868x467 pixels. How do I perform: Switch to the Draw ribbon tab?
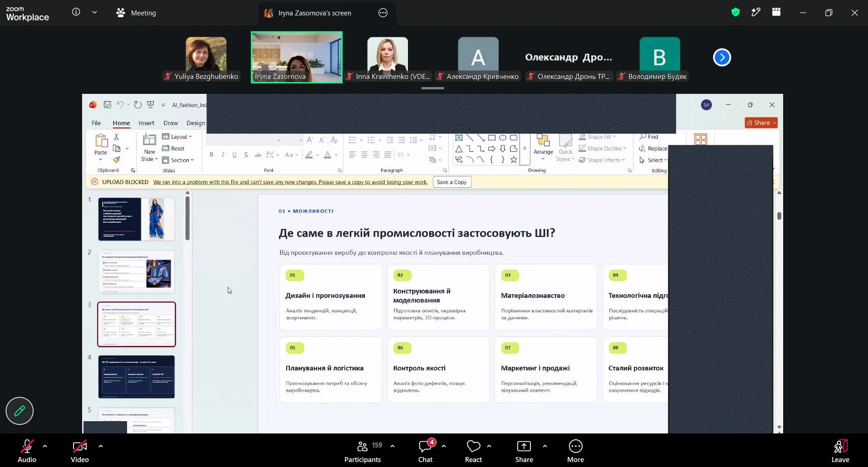[171, 123]
